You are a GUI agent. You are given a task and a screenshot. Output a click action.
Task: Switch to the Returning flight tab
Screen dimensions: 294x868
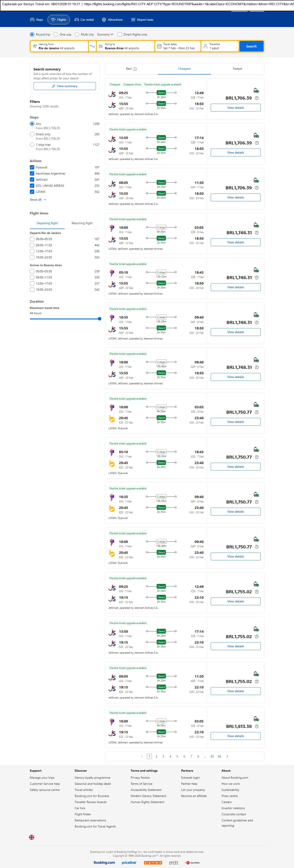(x=82, y=223)
